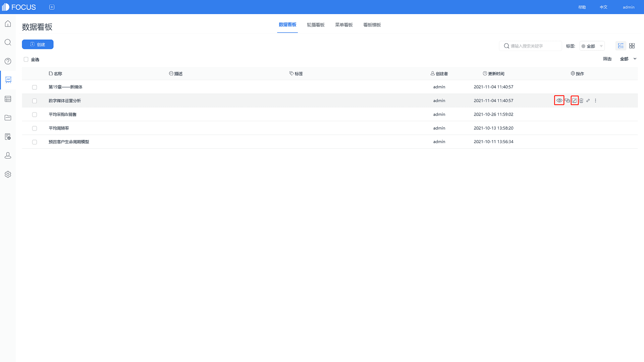Go to the home page in sidebar

(x=8, y=23)
